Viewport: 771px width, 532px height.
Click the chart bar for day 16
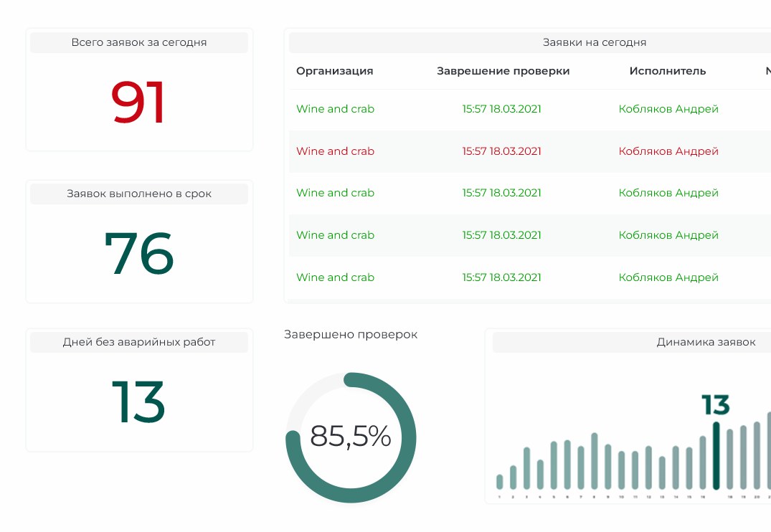pyautogui.click(x=703, y=462)
